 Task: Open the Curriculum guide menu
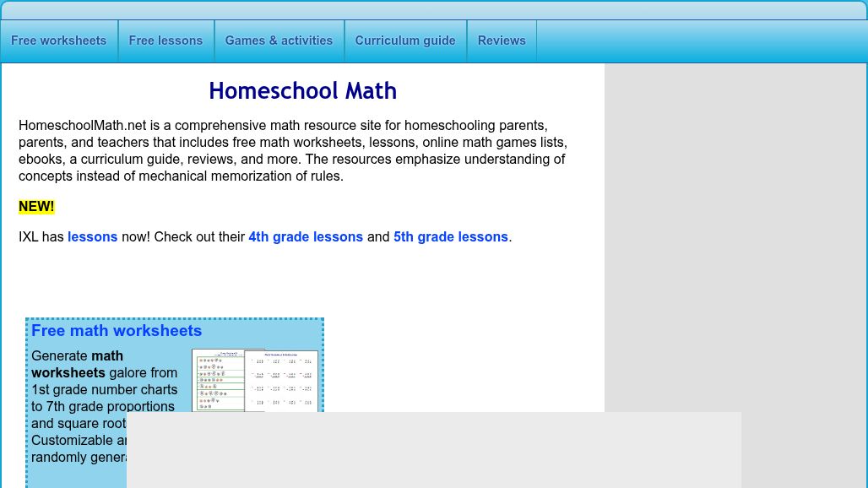[405, 41]
